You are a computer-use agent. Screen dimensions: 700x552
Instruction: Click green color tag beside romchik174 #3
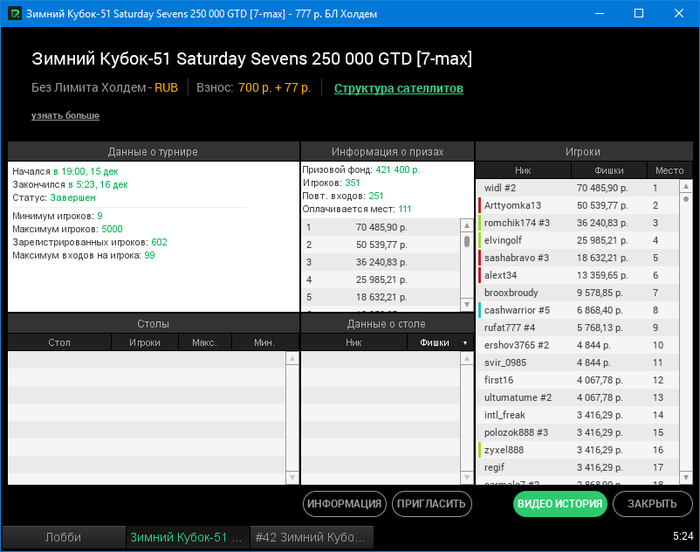click(x=479, y=223)
